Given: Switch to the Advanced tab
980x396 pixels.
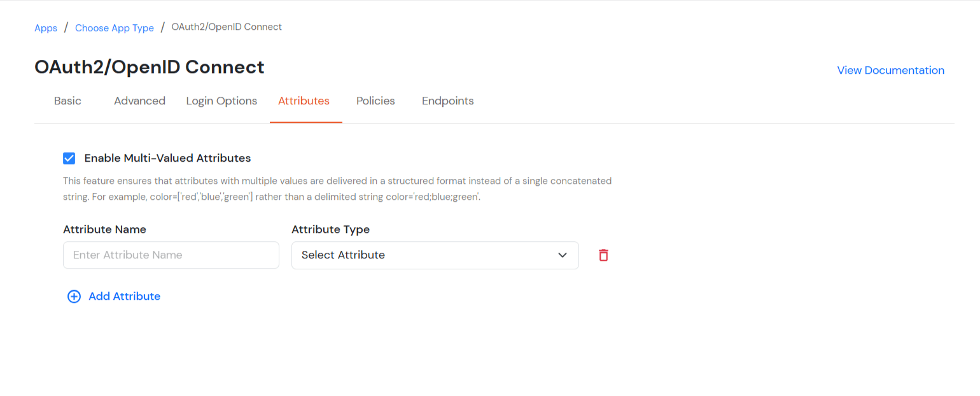Looking at the screenshot, I should click(x=139, y=101).
